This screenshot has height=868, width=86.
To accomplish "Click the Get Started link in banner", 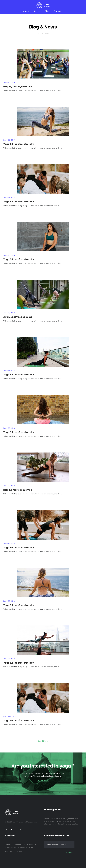I will tap(43, 780).
